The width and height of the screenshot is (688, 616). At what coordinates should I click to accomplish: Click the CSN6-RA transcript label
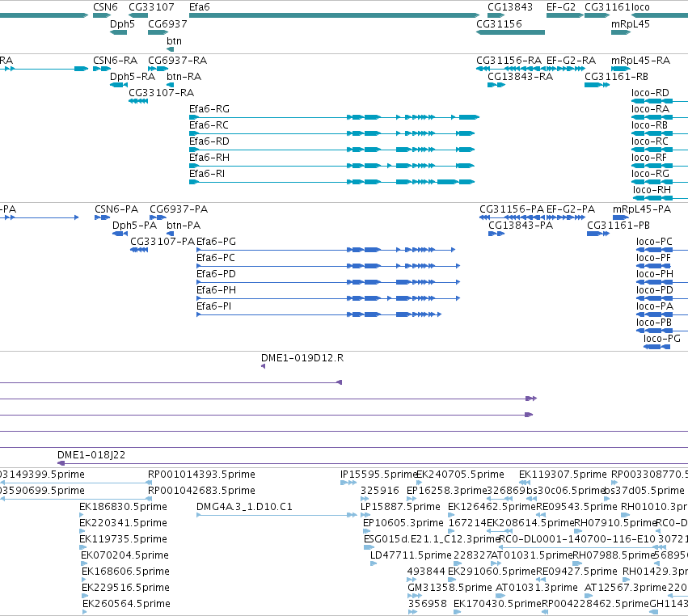[x=115, y=61]
